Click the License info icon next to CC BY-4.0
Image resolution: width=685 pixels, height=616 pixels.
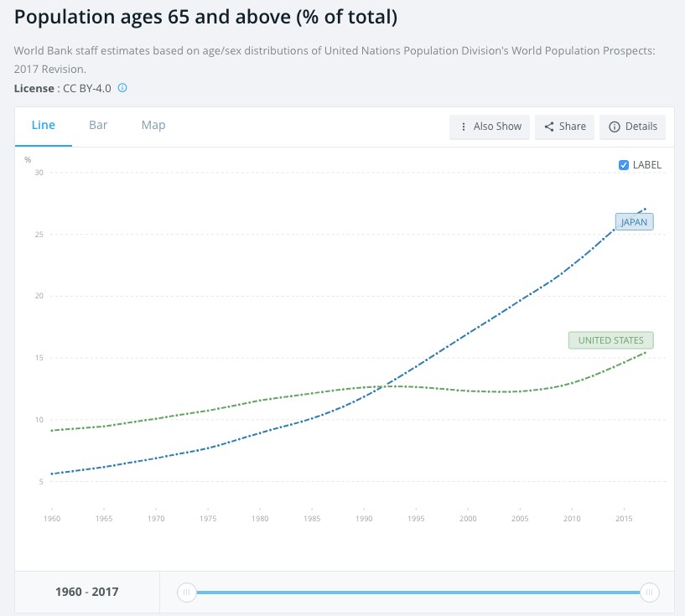click(122, 88)
